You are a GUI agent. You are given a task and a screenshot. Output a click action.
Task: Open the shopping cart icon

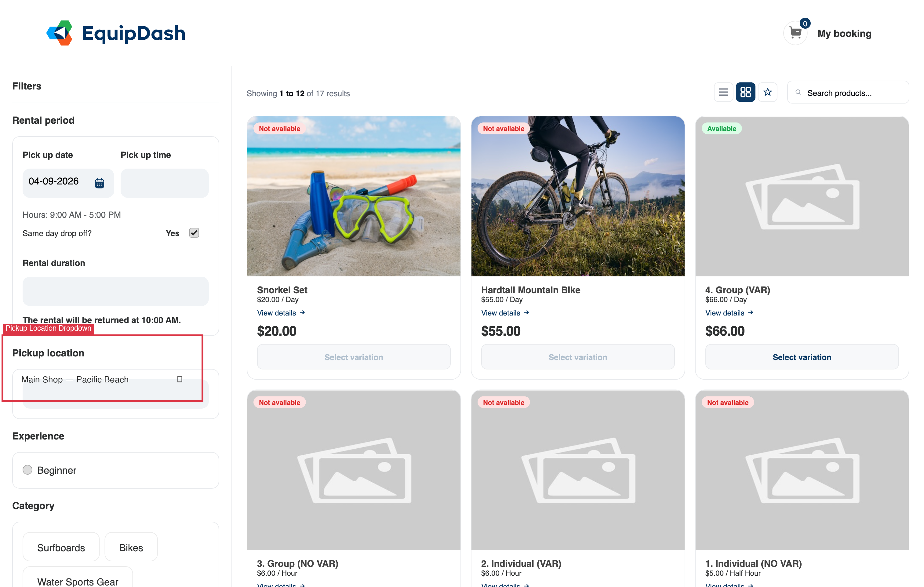tap(795, 33)
